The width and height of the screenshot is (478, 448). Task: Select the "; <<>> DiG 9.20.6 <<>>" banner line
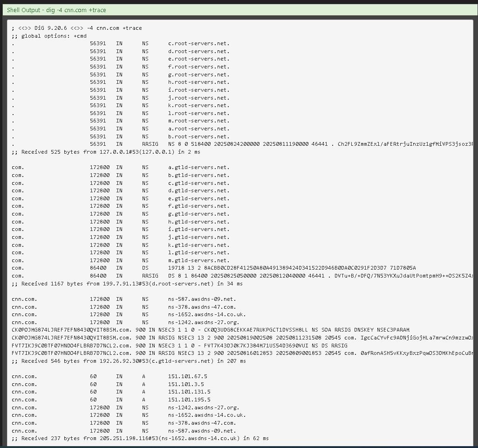(x=77, y=28)
